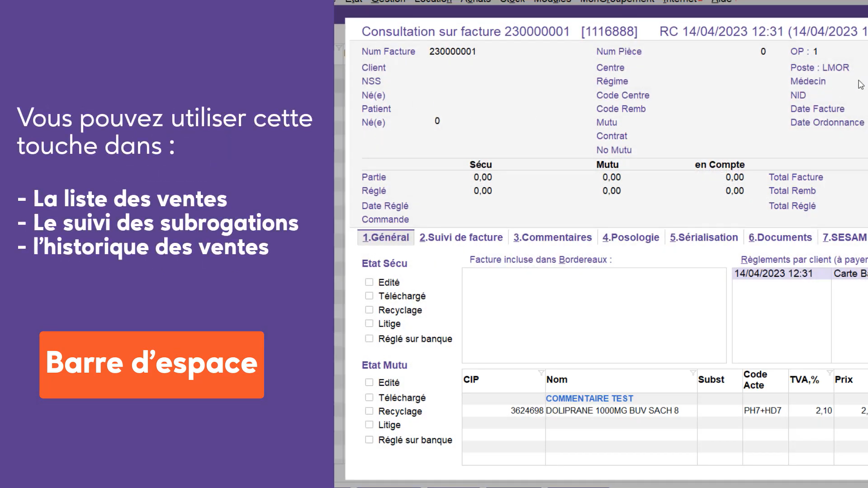Image resolution: width=868 pixels, height=488 pixels.
Task: Toggle Recyclage under Etat Mutu
Action: [369, 411]
